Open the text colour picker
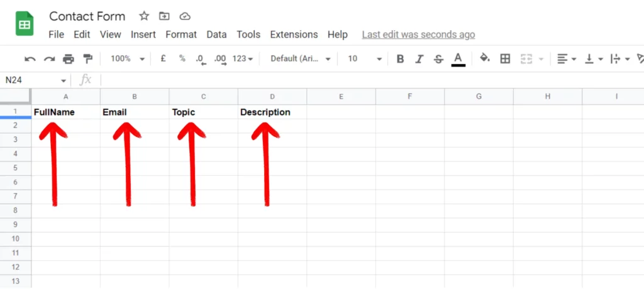Viewport: 644px width, 289px height. pos(458,59)
